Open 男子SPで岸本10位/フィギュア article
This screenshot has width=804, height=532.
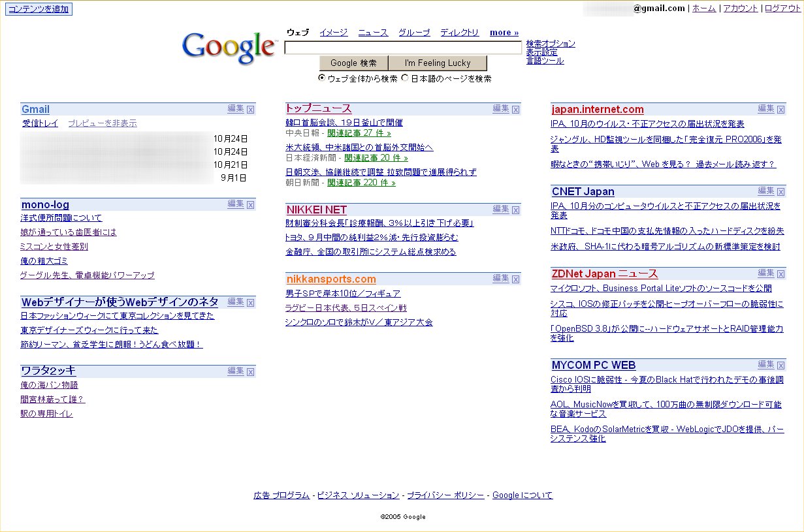pos(343,294)
